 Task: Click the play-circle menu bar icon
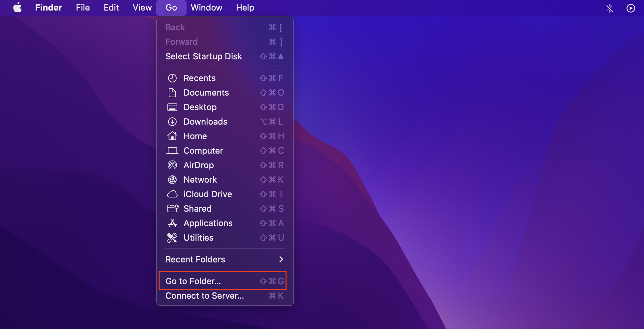point(631,8)
